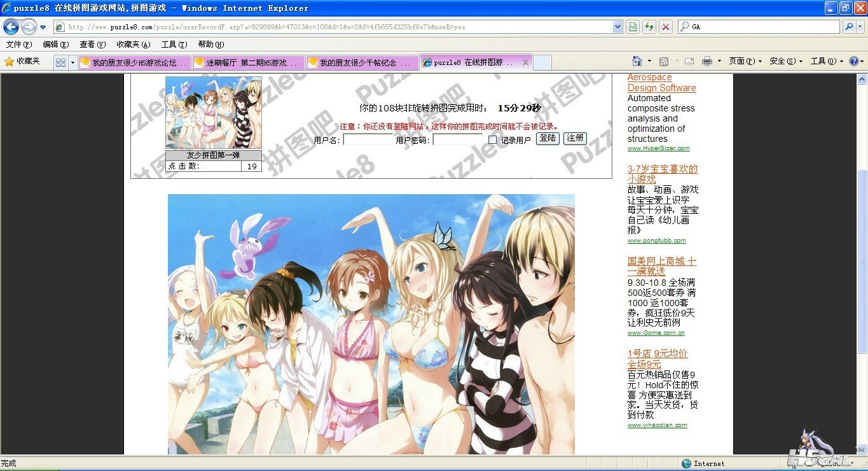Screen dimensions: 868x471
Task: Click the Forward navigation arrow
Action: click(x=29, y=27)
